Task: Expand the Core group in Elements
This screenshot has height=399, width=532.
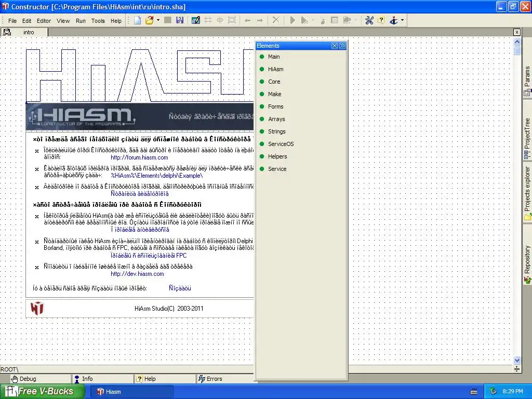Action: point(274,82)
